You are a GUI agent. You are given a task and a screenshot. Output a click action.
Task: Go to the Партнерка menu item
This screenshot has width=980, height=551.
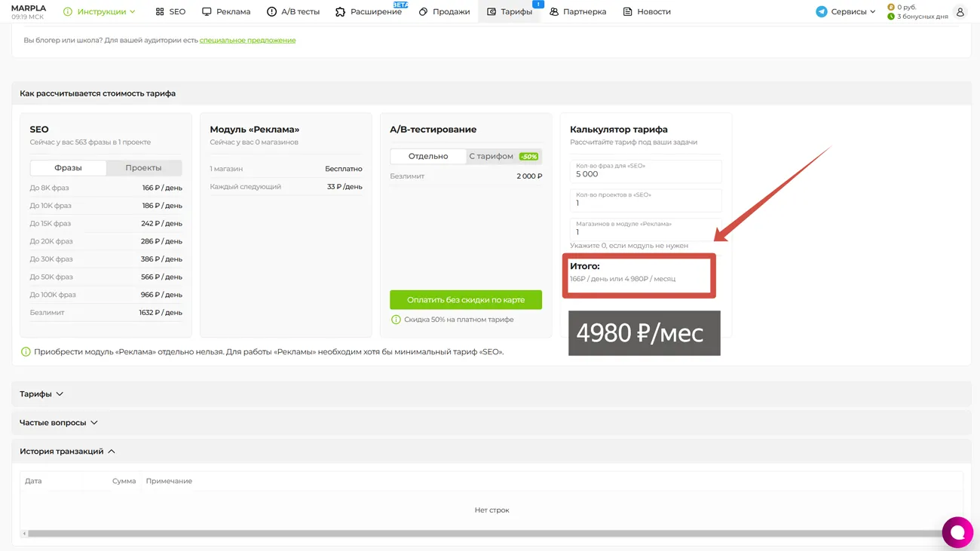tap(577, 12)
